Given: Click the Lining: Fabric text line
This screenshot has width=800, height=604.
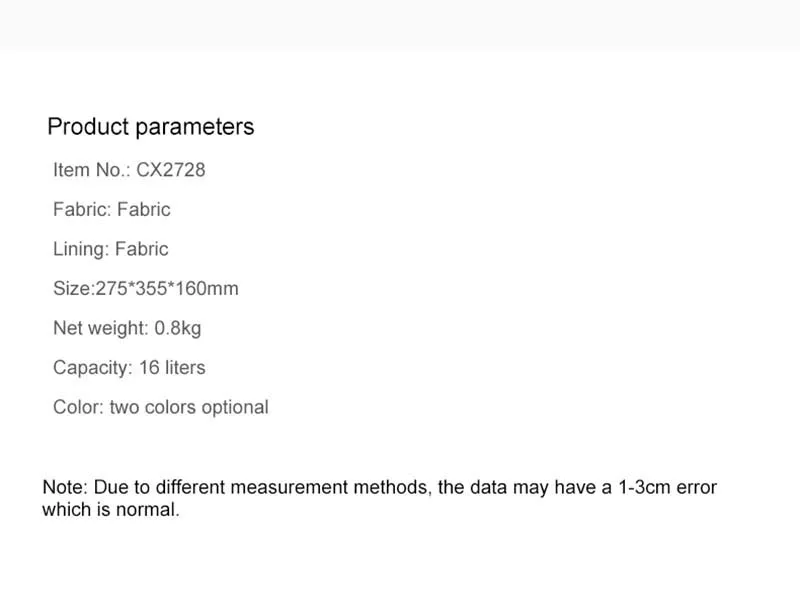Looking at the screenshot, I should 111,249.
